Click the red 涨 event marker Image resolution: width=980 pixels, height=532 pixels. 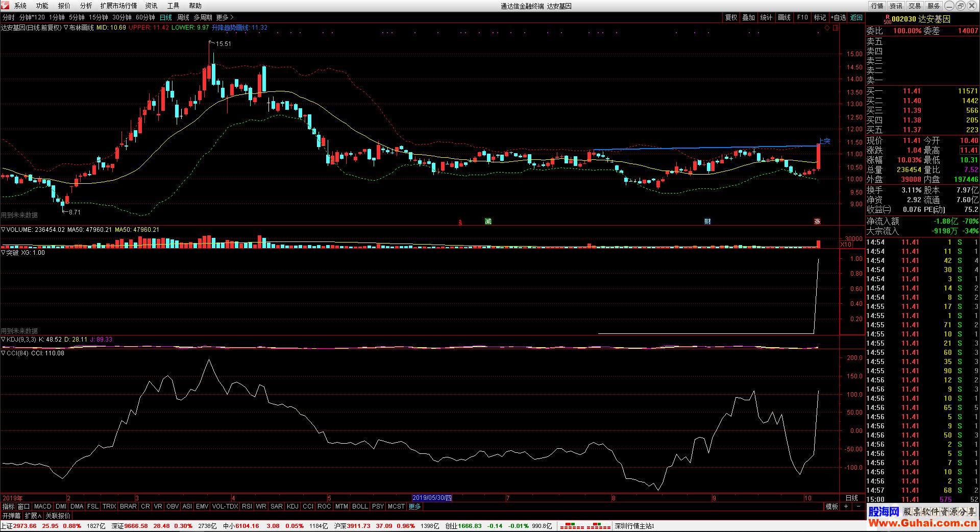(817, 221)
